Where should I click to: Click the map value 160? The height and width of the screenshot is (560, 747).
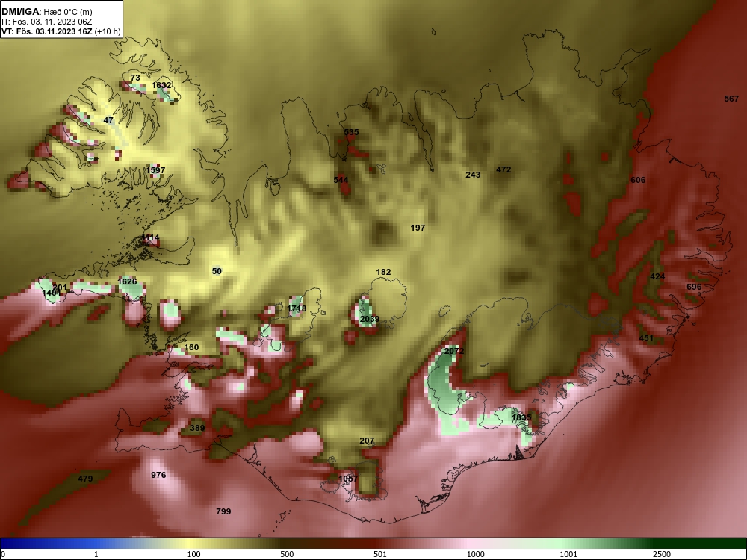click(x=191, y=347)
